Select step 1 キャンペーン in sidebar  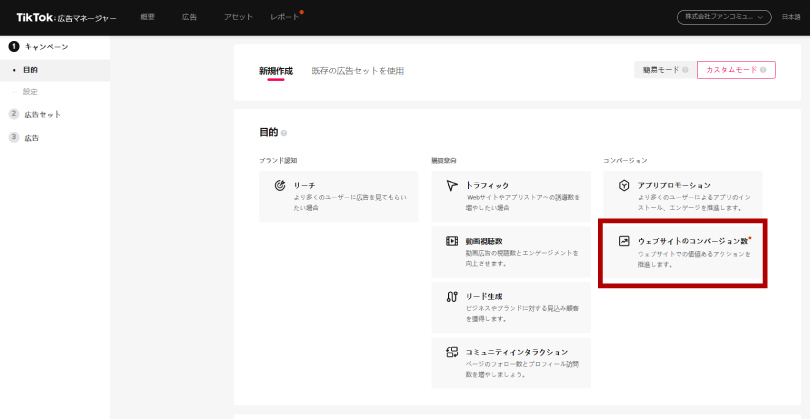coord(46,47)
